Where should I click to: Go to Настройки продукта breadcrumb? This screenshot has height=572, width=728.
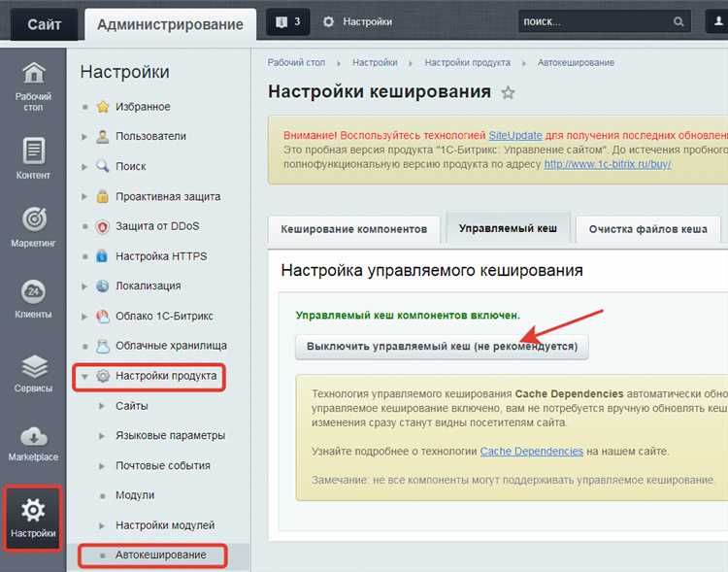(x=468, y=63)
